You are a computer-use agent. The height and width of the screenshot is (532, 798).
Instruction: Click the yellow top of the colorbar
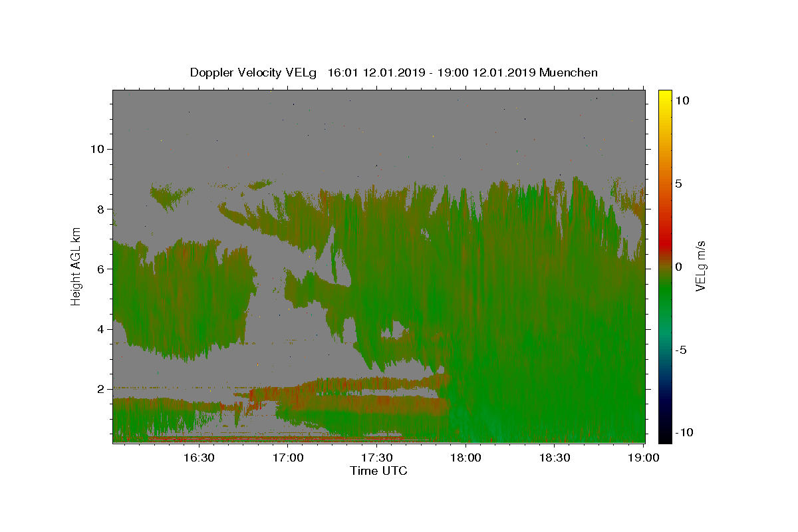[664, 94]
